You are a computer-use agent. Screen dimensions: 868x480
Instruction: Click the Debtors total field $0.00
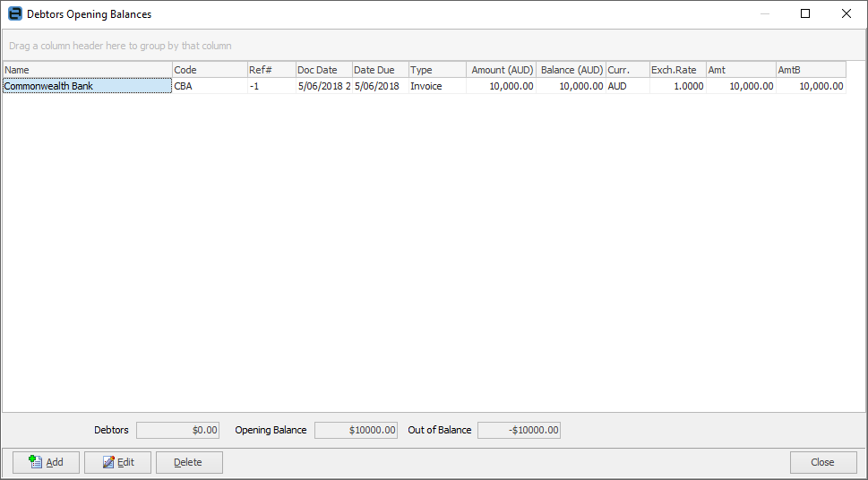click(x=177, y=430)
